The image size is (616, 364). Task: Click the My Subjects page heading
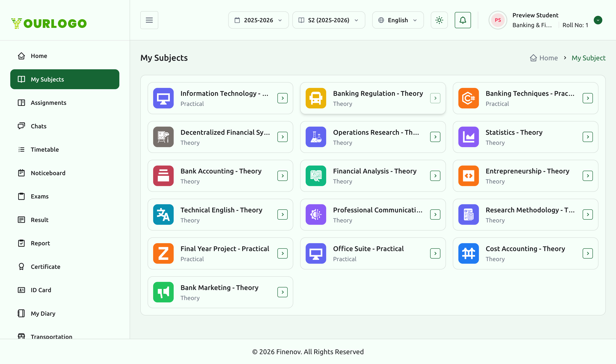pyautogui.click(x=164, y=58)
